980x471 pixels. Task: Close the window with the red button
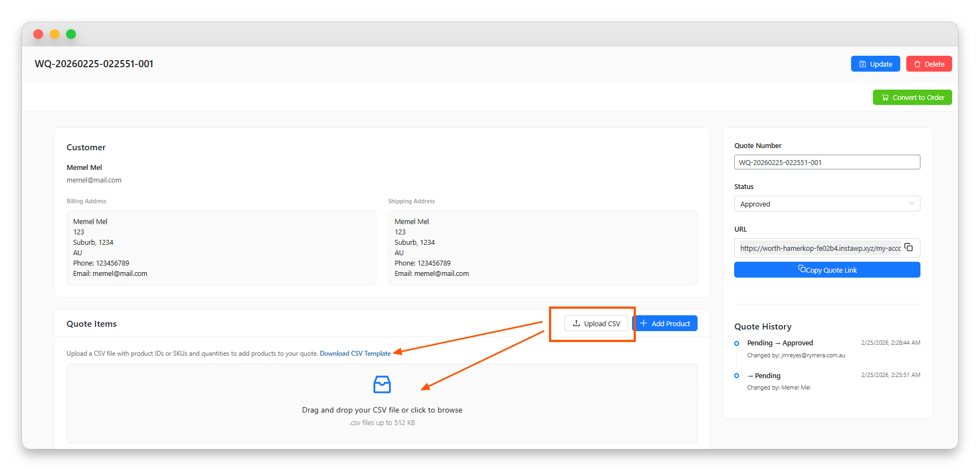pos(38,34)
